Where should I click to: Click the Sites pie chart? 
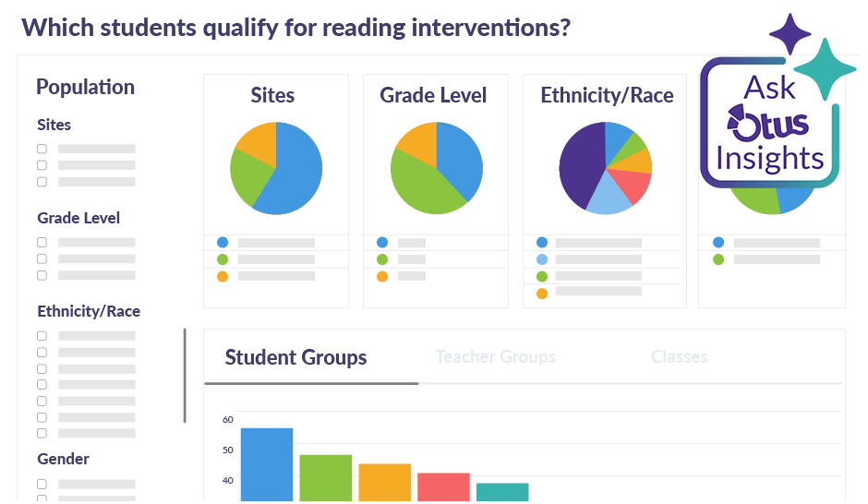click(276, 168)
